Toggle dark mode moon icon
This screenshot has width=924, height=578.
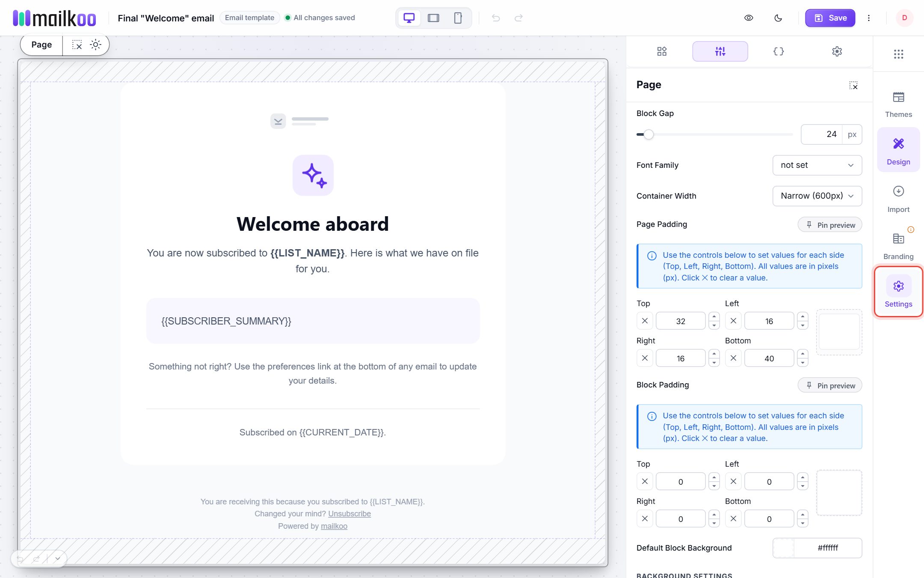[x=778, y=18]
